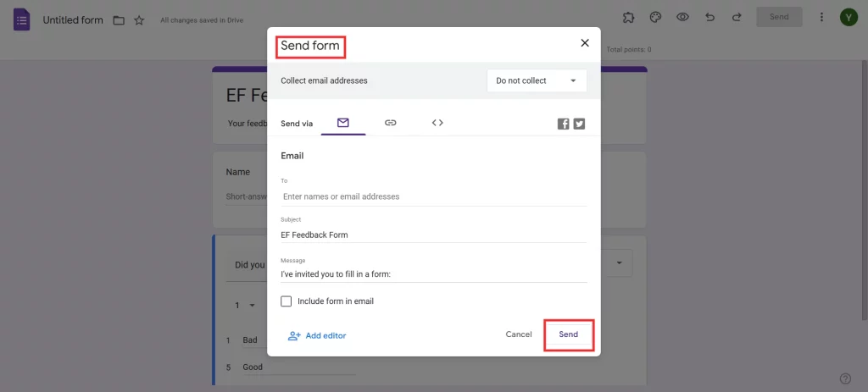Share the form on Facebook
This screenshot has width=868, height=392.
point(563,124)
